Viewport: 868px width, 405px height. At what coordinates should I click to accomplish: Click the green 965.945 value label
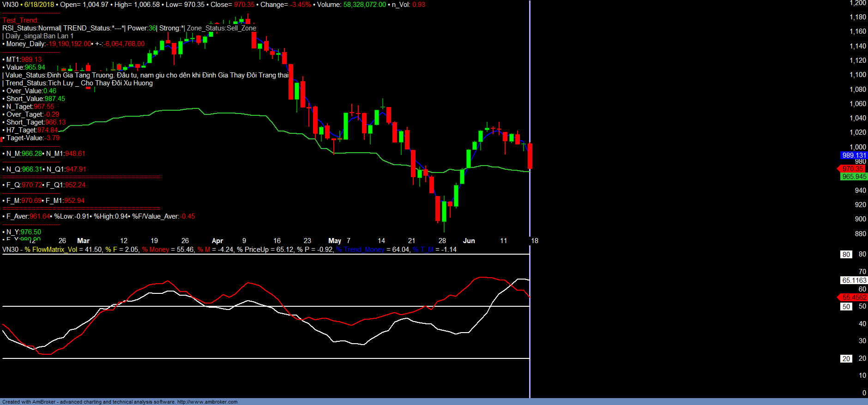(854, 177)
